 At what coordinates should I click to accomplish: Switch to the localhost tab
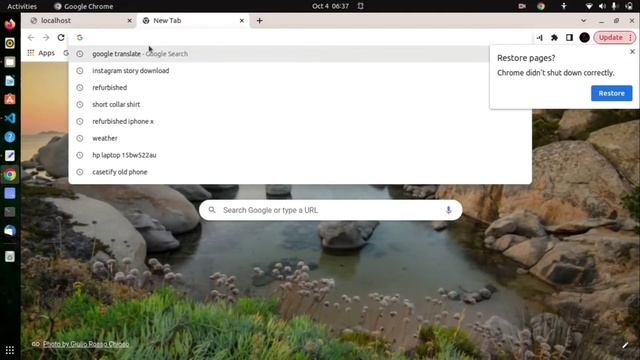point(78,20)
